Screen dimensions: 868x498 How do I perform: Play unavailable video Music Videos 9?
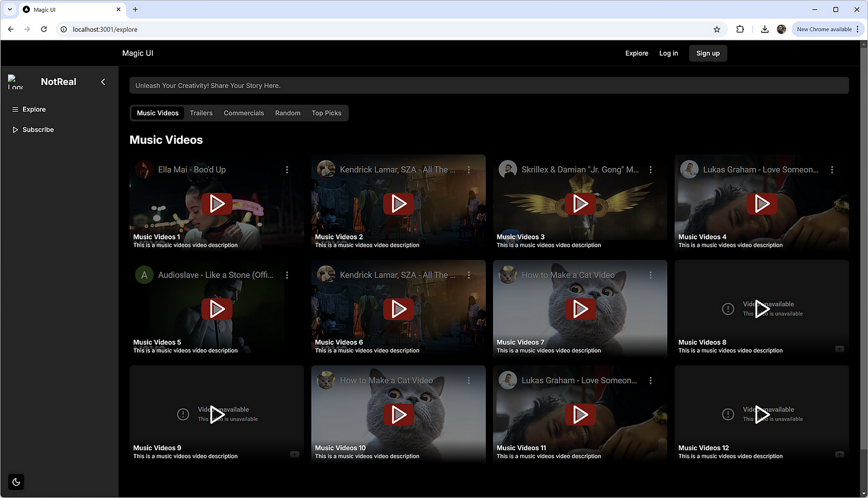point(217,414)
